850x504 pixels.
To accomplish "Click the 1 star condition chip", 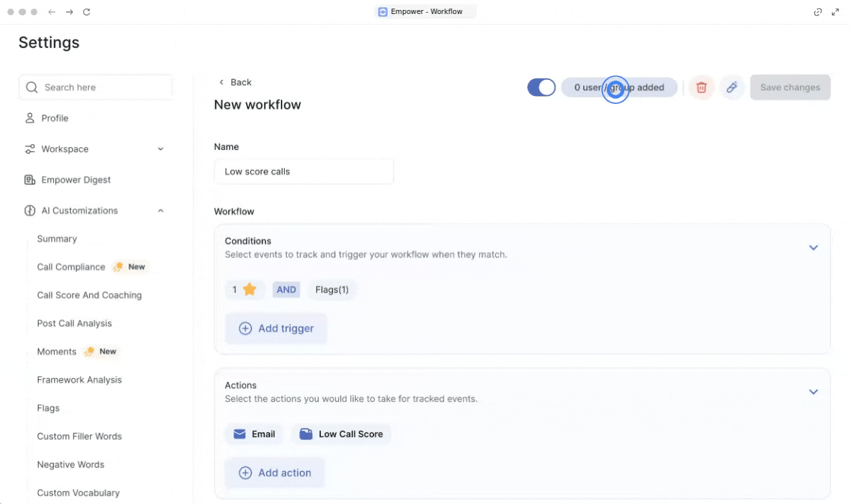I will click(x=244, y=290).
